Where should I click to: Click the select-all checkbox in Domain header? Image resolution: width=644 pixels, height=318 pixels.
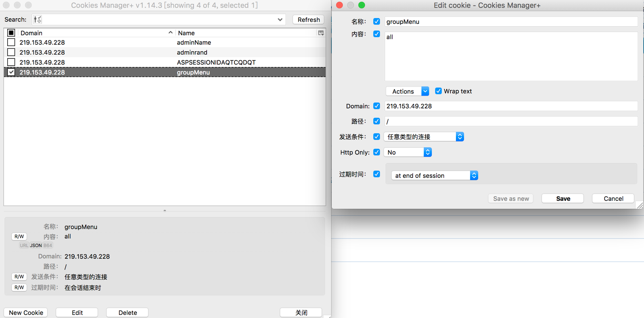click(x=11, y=33)
